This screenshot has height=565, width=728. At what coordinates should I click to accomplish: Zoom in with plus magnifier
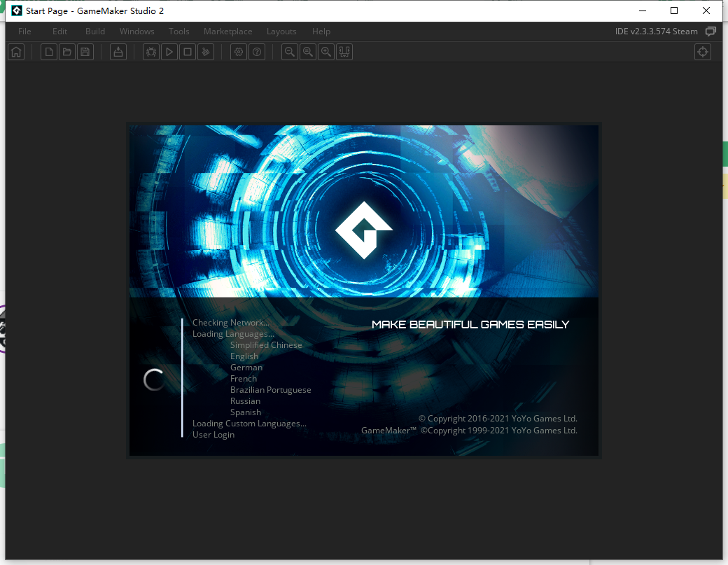click(326, 52)
